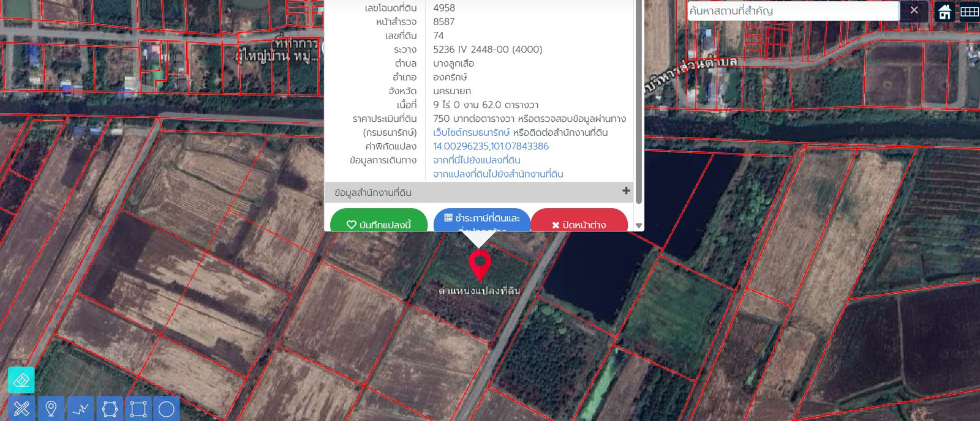Open the grid menu icon

(x=970, y=11)
